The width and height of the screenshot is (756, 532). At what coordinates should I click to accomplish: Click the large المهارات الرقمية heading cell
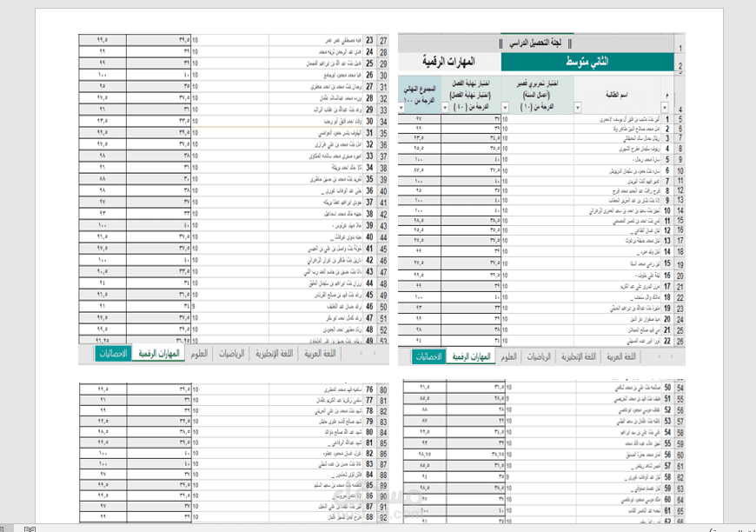(x=449, y=62)
